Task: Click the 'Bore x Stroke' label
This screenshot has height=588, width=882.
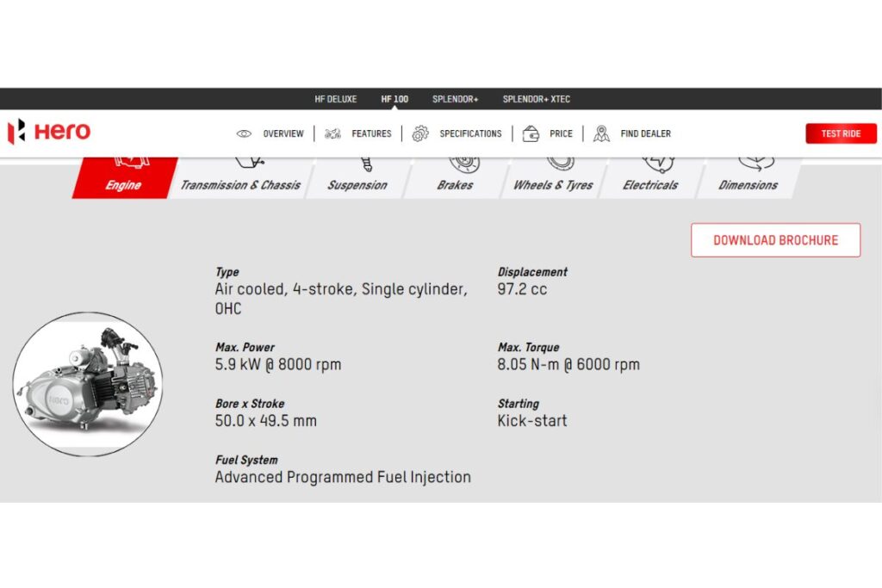Action: 250,404
